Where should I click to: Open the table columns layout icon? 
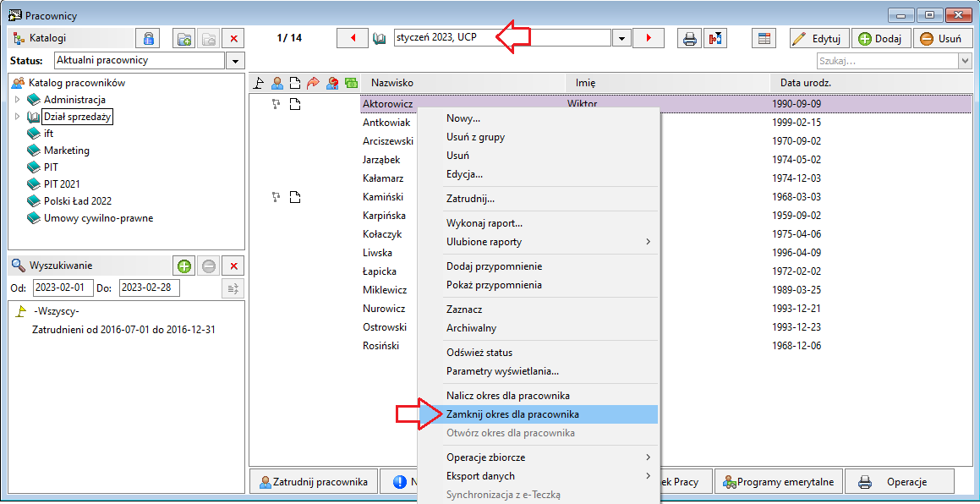pyautogui.click(x=763, y=38)
